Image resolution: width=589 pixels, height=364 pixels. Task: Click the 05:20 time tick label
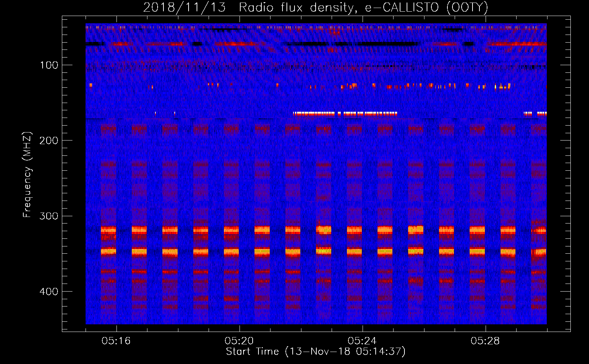239,341
